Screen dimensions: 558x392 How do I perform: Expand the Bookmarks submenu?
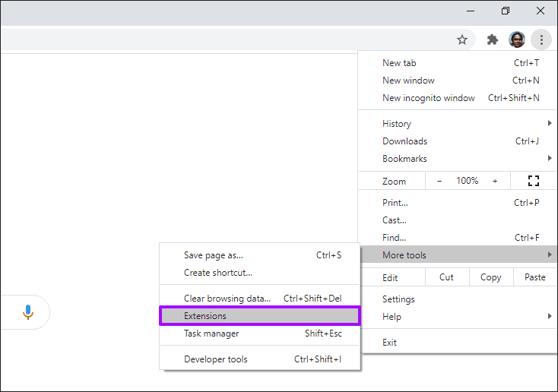[x=458, y=159]
